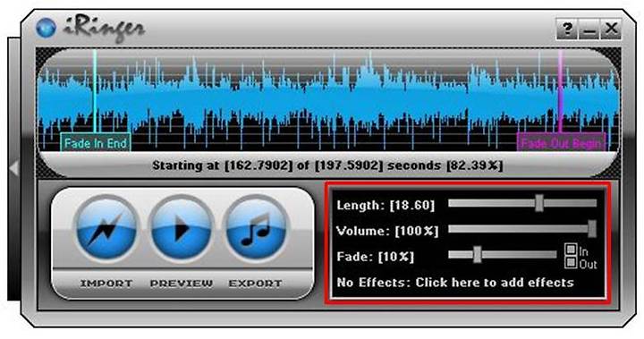Click the Volume slider handle
The width and height of the screenshot is (644, 339).
(x=592, y=229)
